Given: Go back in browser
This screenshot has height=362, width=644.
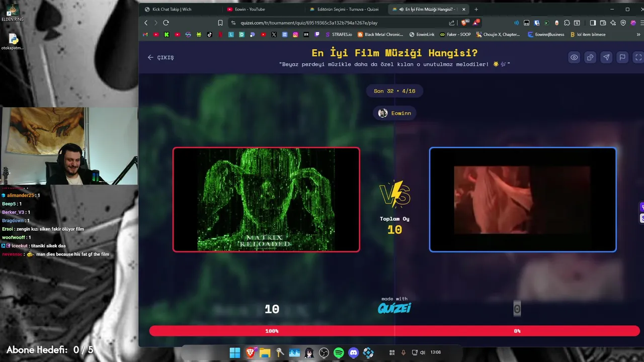Looking at the screenshot, I should pos(146,23).
